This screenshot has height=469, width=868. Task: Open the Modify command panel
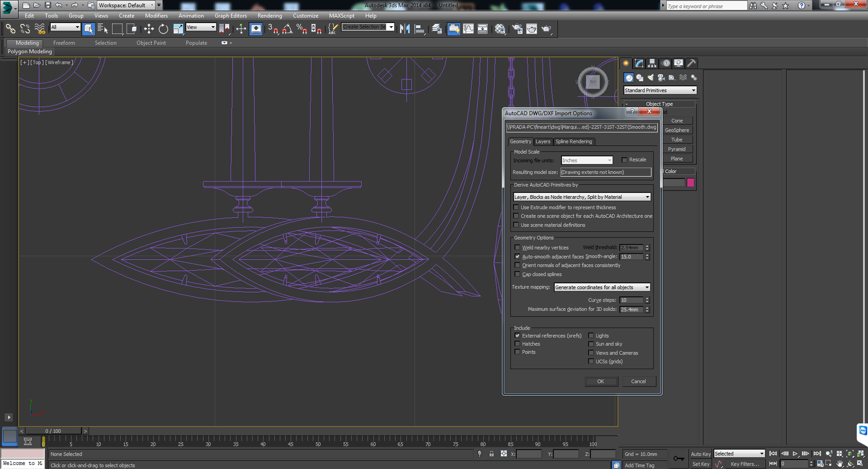pyautogui.click(x=639, y=63)
